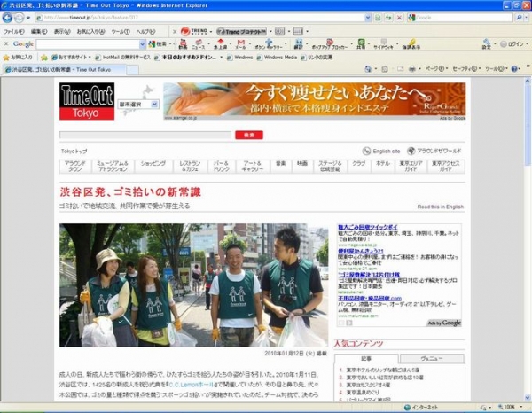Click the Print icon in command bar
This screenshot has width=532, height=413.
point(412,69)
